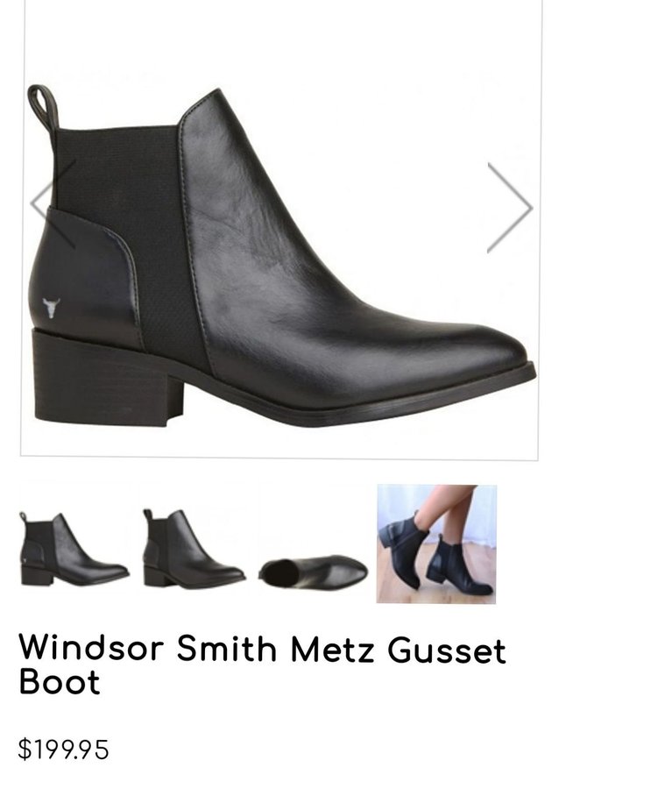Click the word "Boot" in the product title
Image resolution: width=672 pixels, height=789 pixels.
click(x=60, y=682)
